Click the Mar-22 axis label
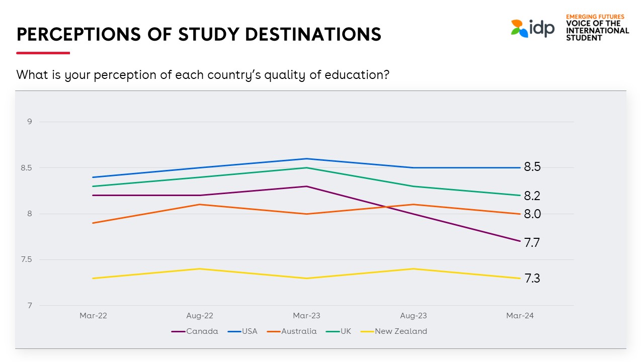 pyautogui.click(x=93, y=316)
